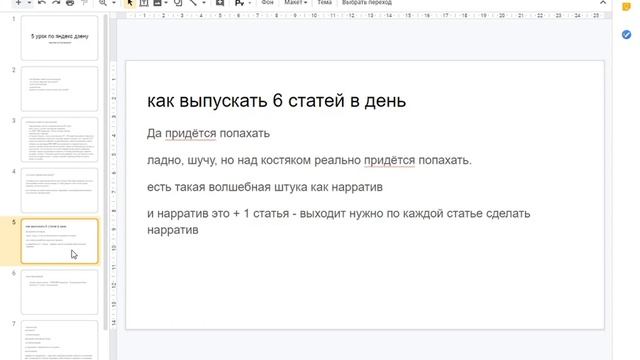The width and height of the screenshot is (640, 360).
Task: Select slide 6 thumbnail in the filmstrip
Action: pos(60,292)
